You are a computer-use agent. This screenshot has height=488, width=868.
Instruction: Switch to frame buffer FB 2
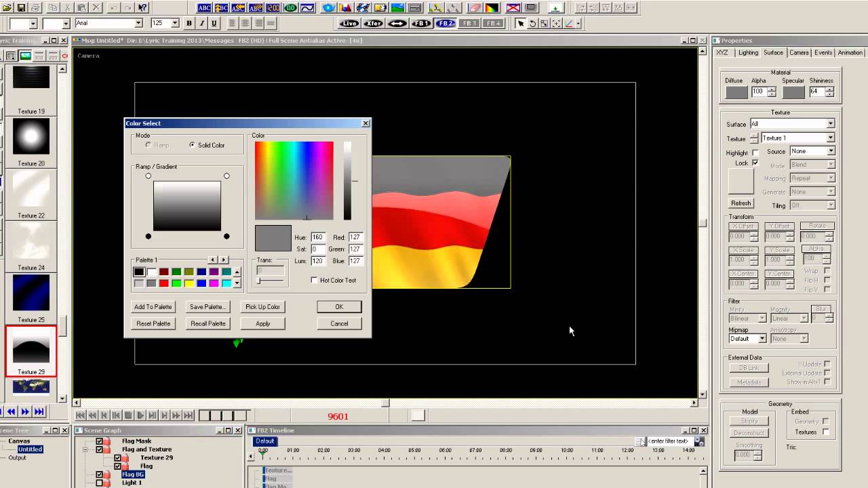tap(446, 23)
